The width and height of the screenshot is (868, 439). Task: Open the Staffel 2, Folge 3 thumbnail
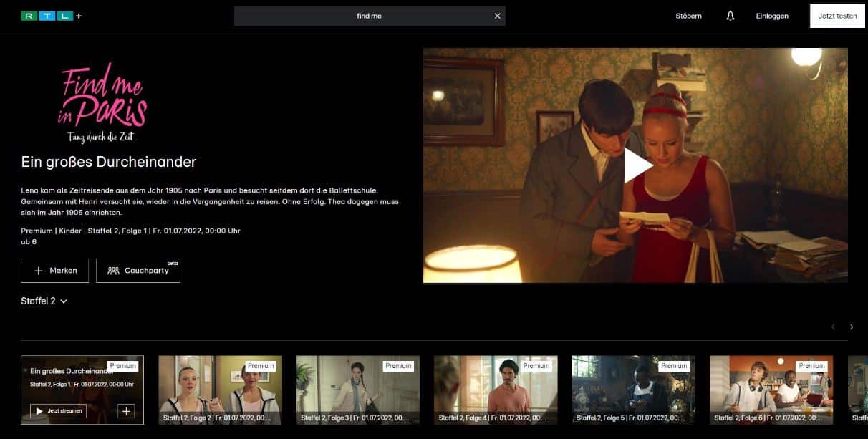358,390
